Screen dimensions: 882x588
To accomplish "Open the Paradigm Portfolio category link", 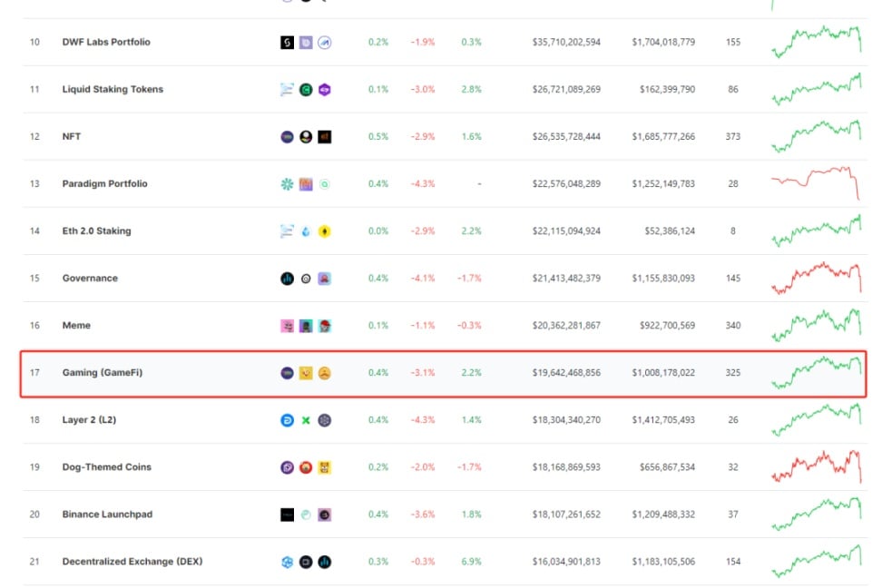I will (x=104, y=184).
